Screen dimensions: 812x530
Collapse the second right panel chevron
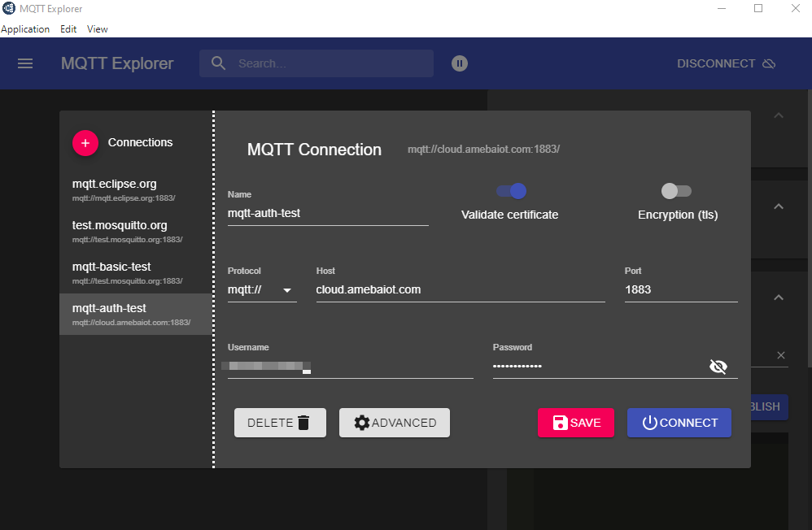coord(778,206)
